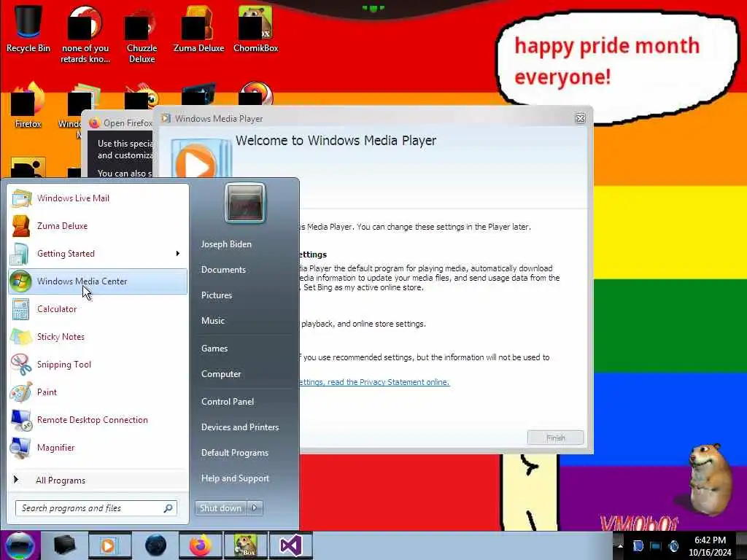
Task: Select the 'none of you' desktop icon
Action: point(85,35)
